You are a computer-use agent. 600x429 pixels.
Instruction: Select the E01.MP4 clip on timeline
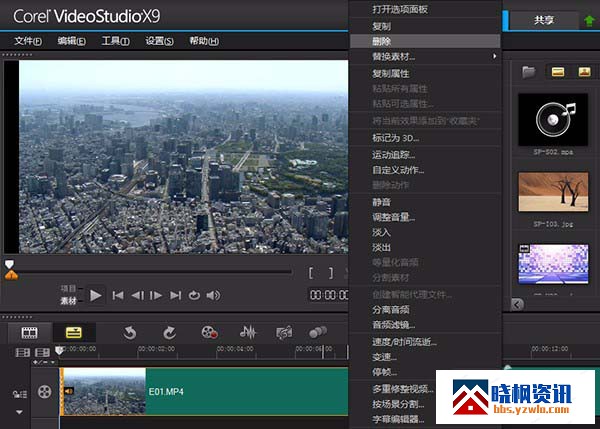tap(204, 391)
